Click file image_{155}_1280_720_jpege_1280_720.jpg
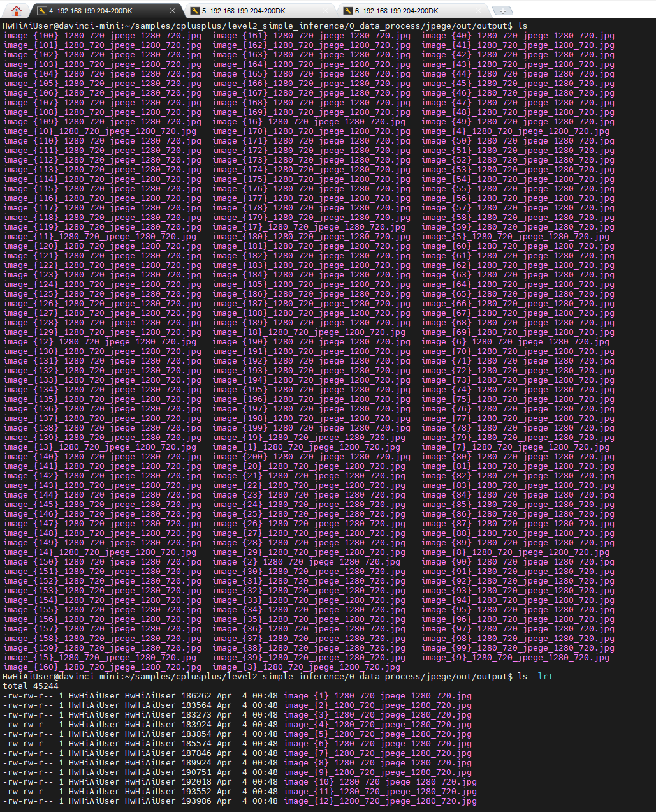Image resolution: width=656 pixels, height=812 pixels. 103,610
